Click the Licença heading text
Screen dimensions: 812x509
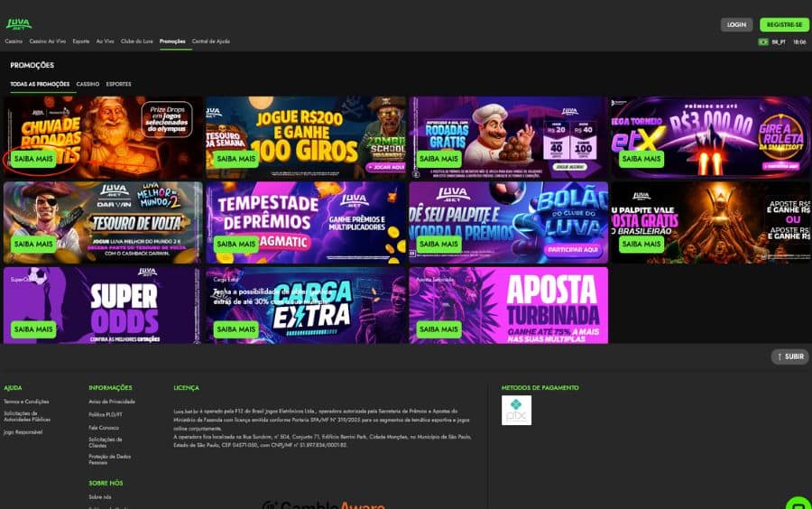tap(186, 387)
